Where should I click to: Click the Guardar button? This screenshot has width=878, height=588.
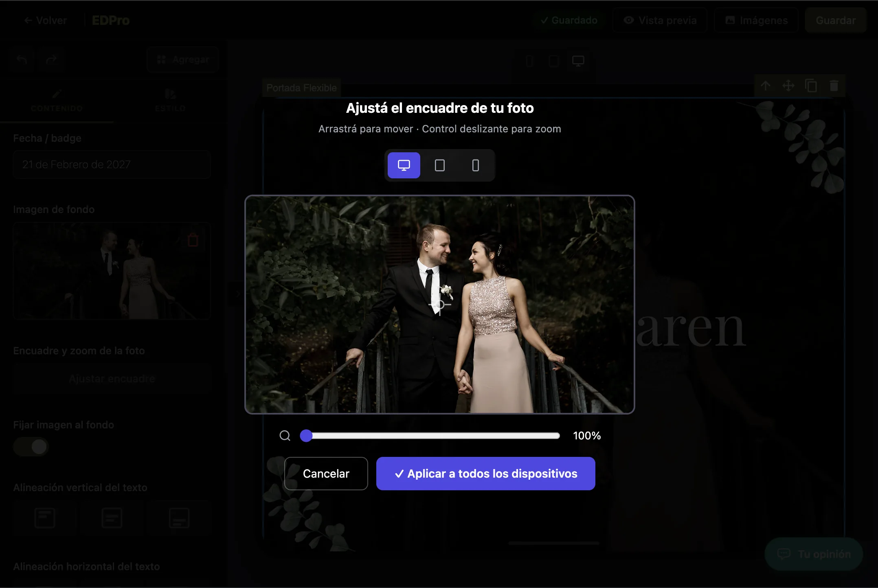click(x=836, y=20)
